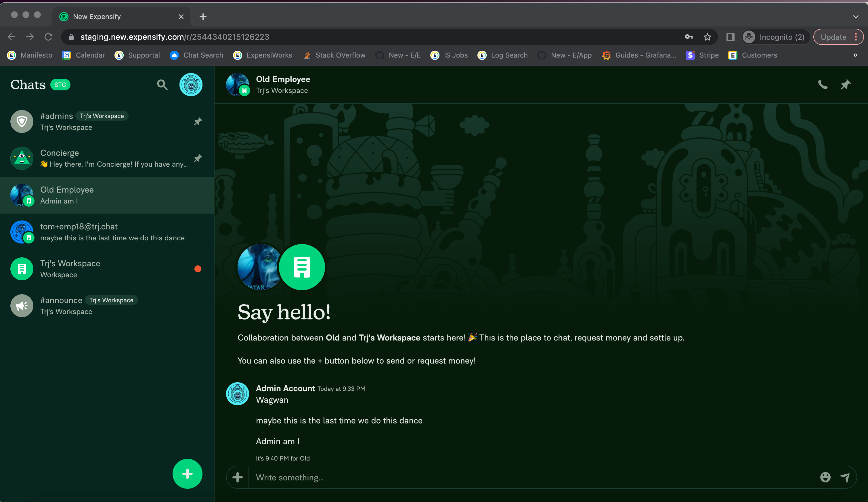This screenshot has height=502, width=868.
Task: Click the Update browser button
Action: click(x=838, y=37)
